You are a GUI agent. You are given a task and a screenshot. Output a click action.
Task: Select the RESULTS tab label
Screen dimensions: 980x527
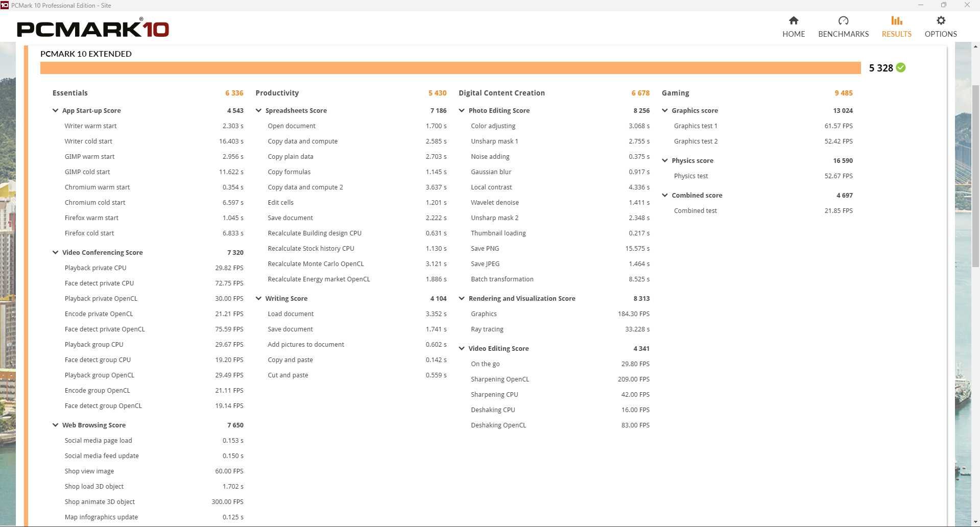coord(896,34)
